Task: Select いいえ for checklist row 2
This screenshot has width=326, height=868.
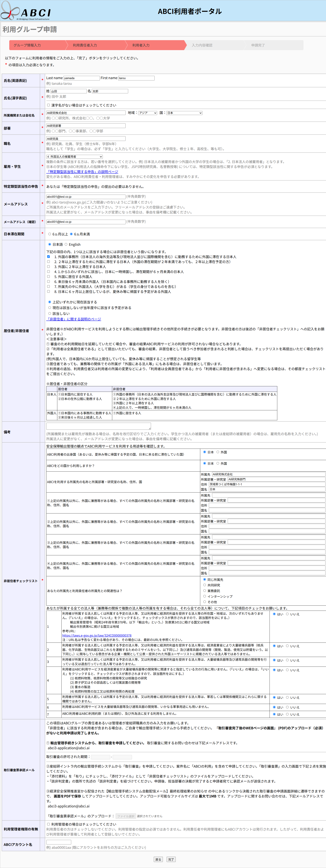Action: 287,646
